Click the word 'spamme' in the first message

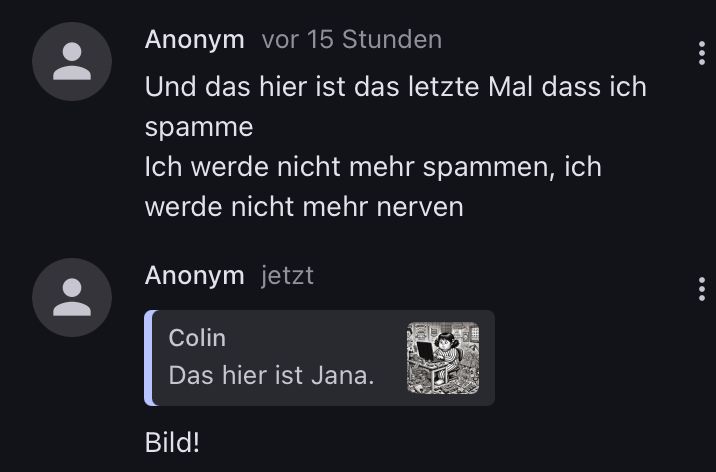pyautogui.click(x=199, y=127)
